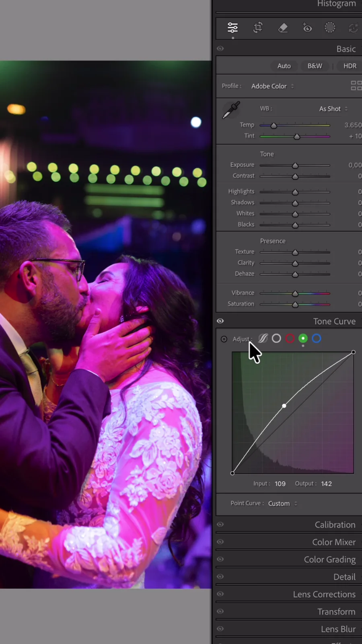Click the Input value 109 field
The height and width of the screenshot is (644, 362).
(280, 484)
